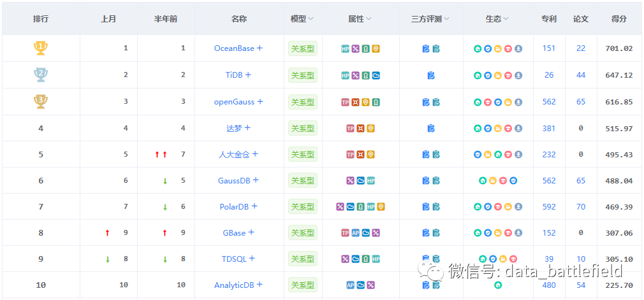The height and width of the screenshot is (300, 644).
Task: Open OceanBase patent count 151
Action: click(x=549, y=48)
